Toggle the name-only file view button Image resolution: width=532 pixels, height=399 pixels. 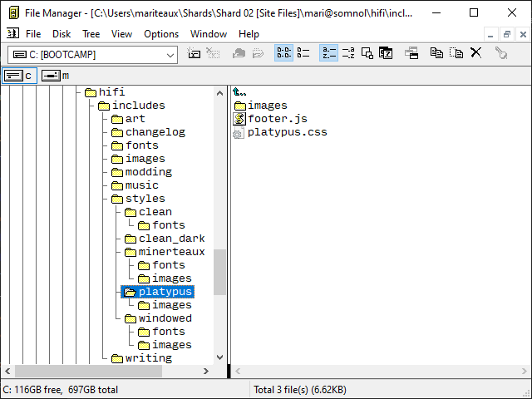283,53
